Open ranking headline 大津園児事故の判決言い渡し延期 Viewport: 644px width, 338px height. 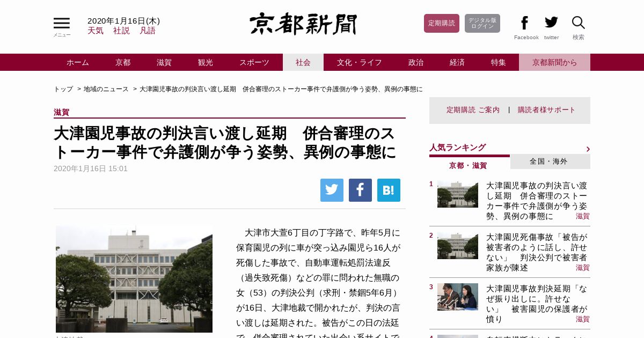(537, 201)
